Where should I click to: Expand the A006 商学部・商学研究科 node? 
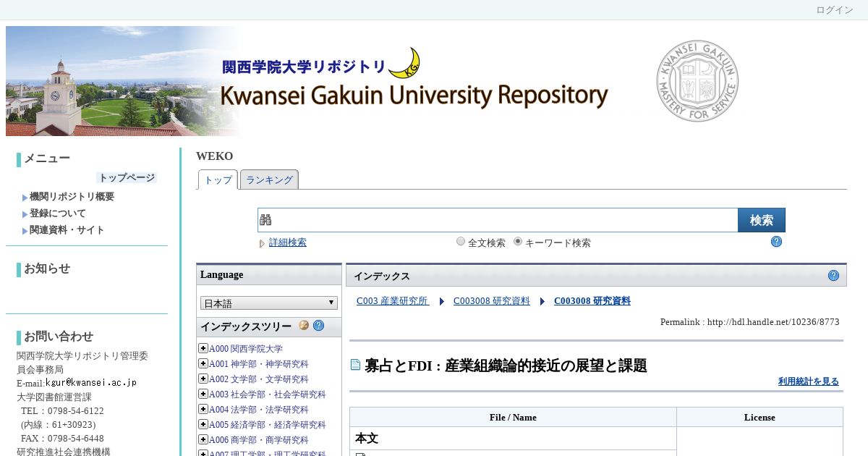click(x=203, y=439)
